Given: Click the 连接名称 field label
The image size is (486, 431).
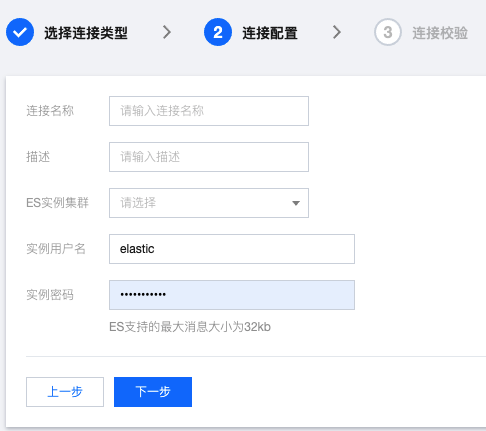Looking at the screenshot, I should 50,111.
